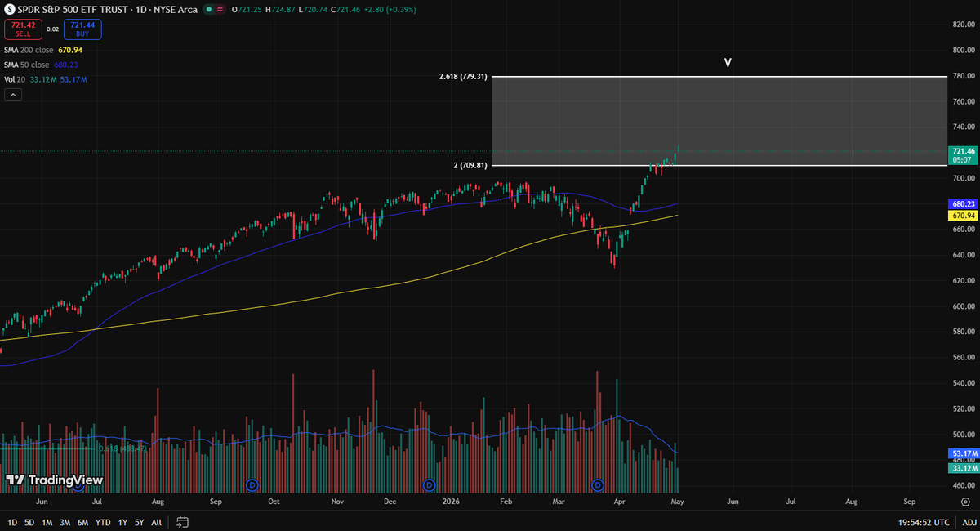Select the 5Y date range

140,521
